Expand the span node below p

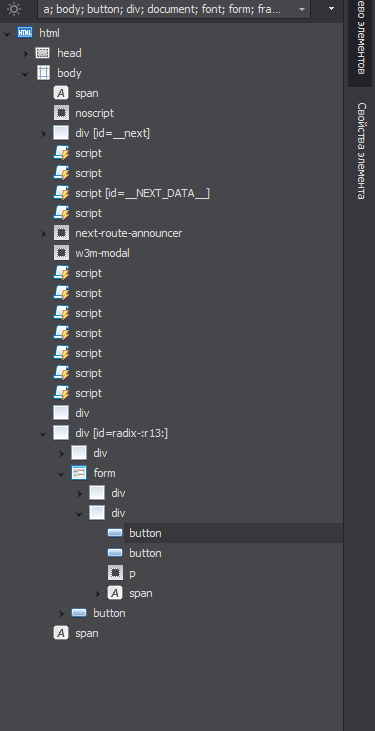pos(97,593)
